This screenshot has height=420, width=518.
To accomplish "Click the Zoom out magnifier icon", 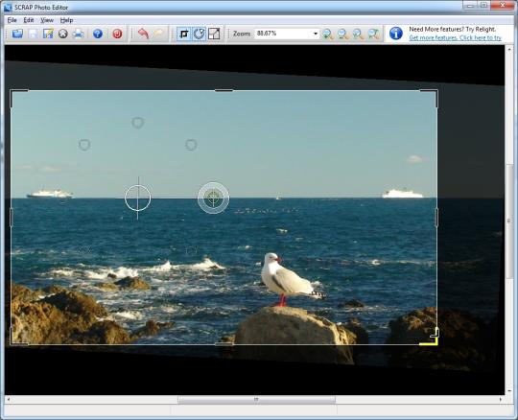I will click(x=342, y=34).
